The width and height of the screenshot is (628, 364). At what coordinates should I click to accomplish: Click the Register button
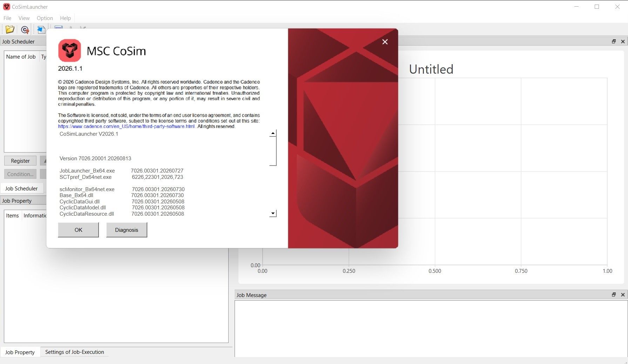tap(20, 161)
